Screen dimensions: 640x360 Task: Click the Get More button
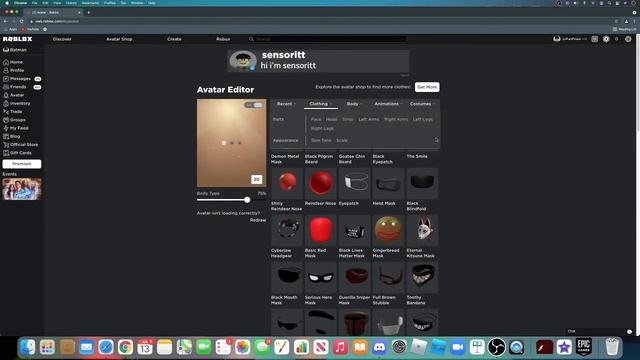point(427,87)
